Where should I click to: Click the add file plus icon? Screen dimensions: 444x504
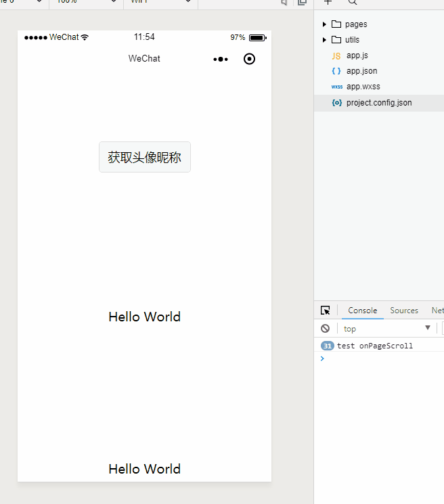click(328, 2)
